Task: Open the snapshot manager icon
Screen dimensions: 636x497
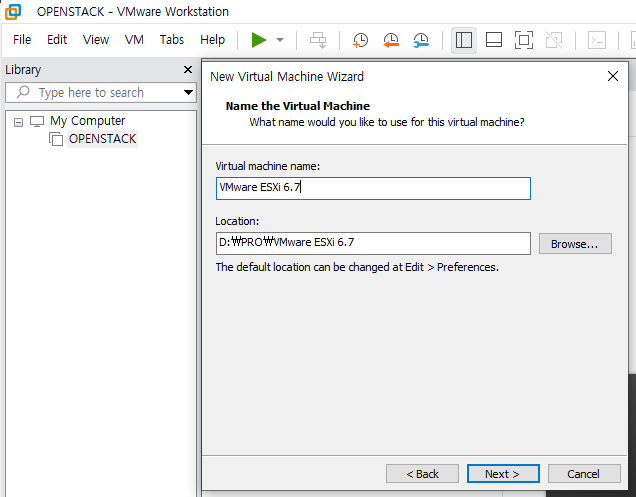Action: click(421, 40)
